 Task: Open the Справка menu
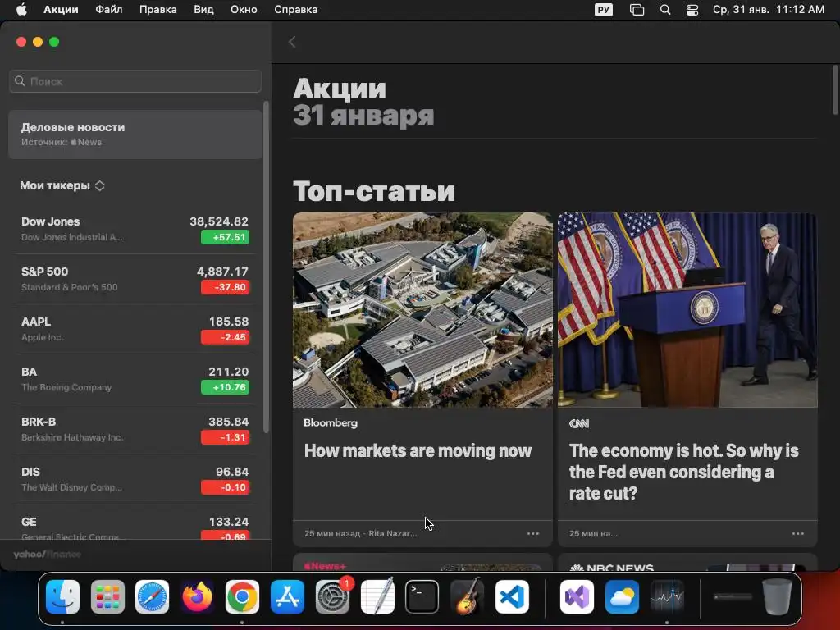point(295,10)
